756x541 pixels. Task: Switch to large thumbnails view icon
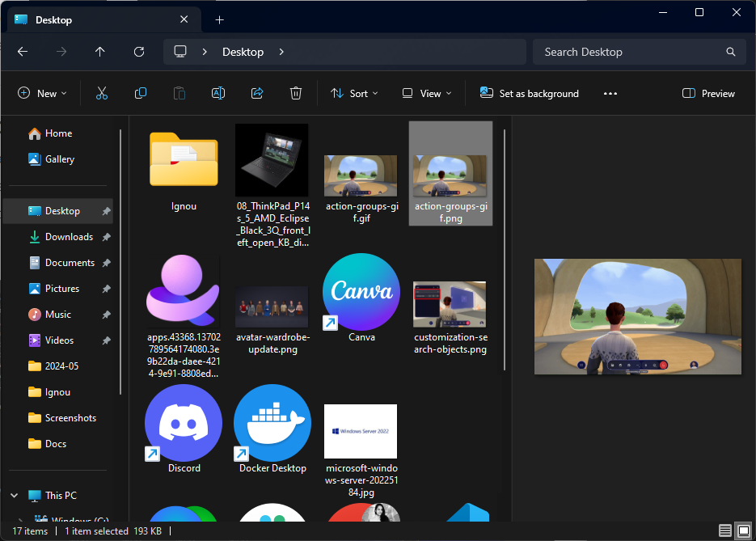coord(744,530)
